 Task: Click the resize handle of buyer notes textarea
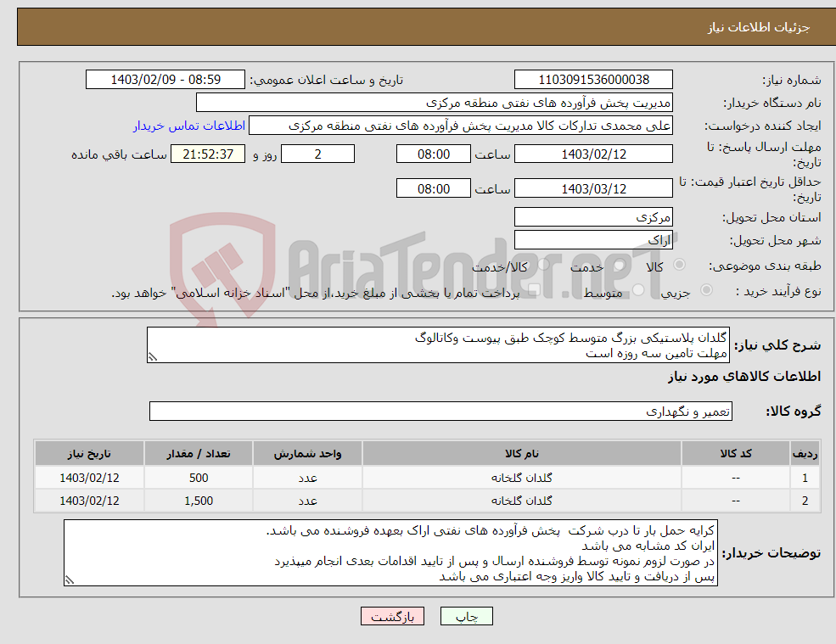[70, 580]
